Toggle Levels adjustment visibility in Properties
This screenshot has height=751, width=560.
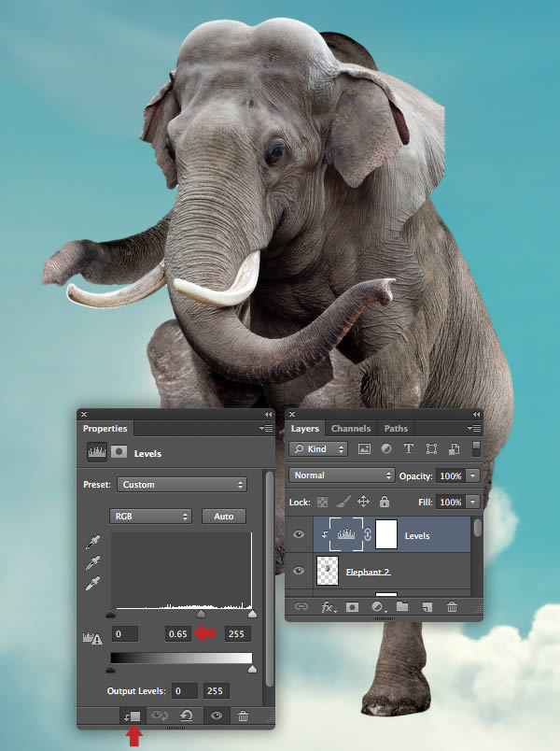[x=217, y=716]
